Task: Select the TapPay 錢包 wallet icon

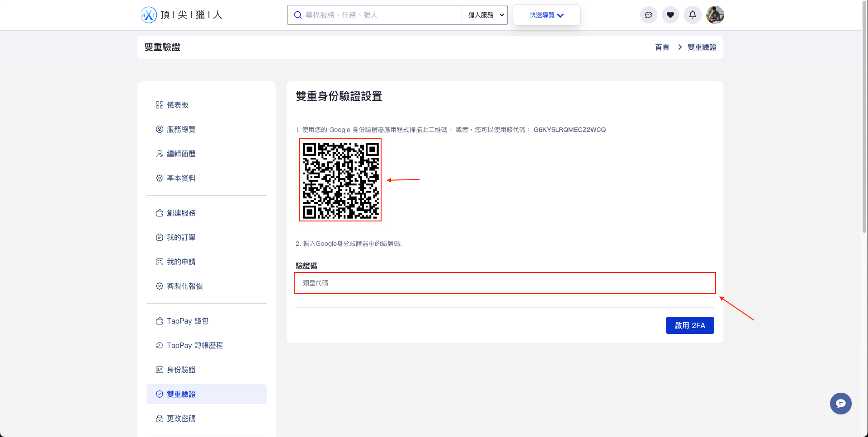Action: point(159,321)
